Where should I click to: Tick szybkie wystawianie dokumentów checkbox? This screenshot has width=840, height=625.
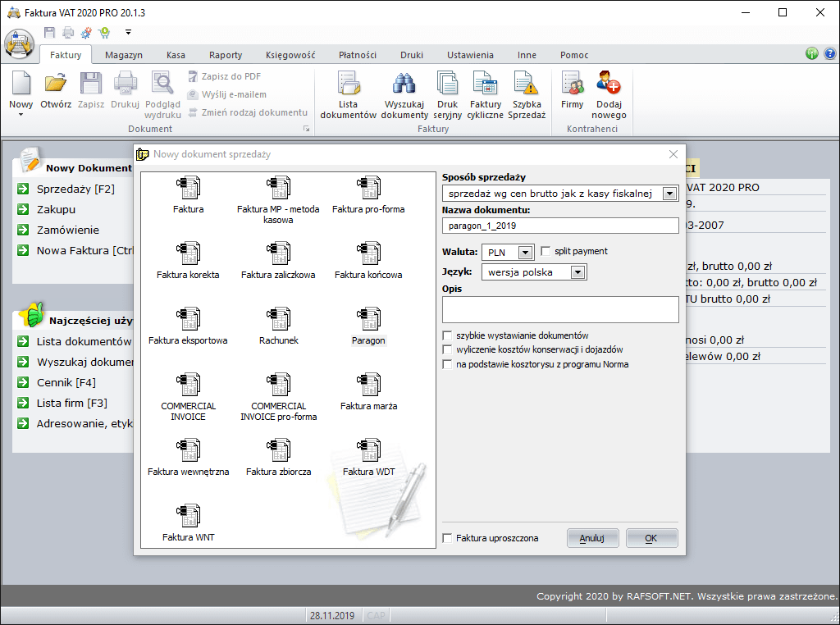point(447,335)
